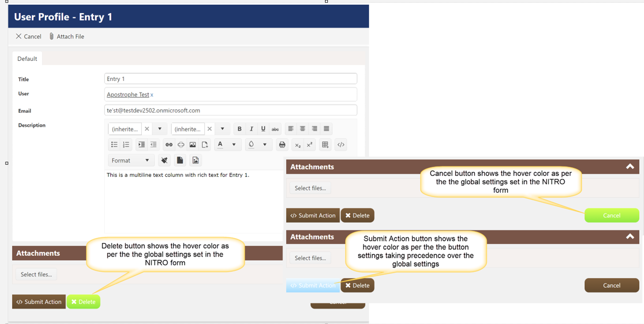Open the Format paragraph dropdown
The height and width of the screenshot is (324, 644).
coord(131,160)
